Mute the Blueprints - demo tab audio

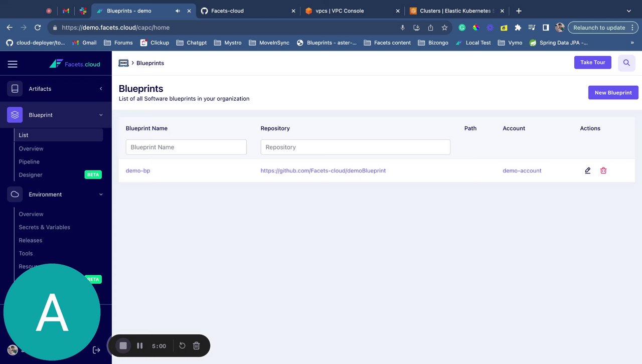click(x=178, y=11)
